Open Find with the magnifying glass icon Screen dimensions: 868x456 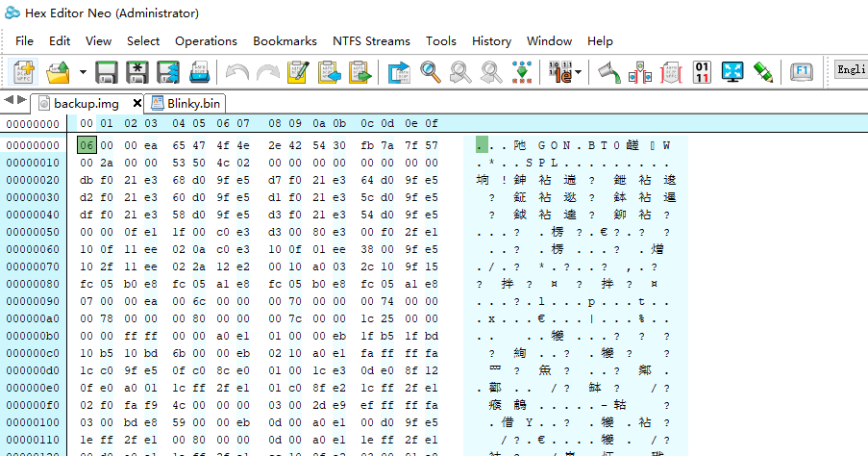[x=430, y=72]
